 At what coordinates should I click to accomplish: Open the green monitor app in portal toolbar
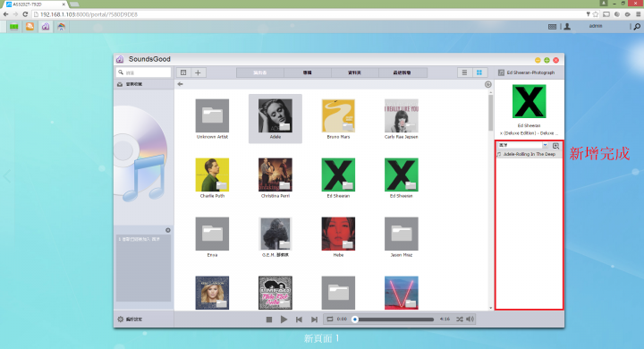[14, 27]
